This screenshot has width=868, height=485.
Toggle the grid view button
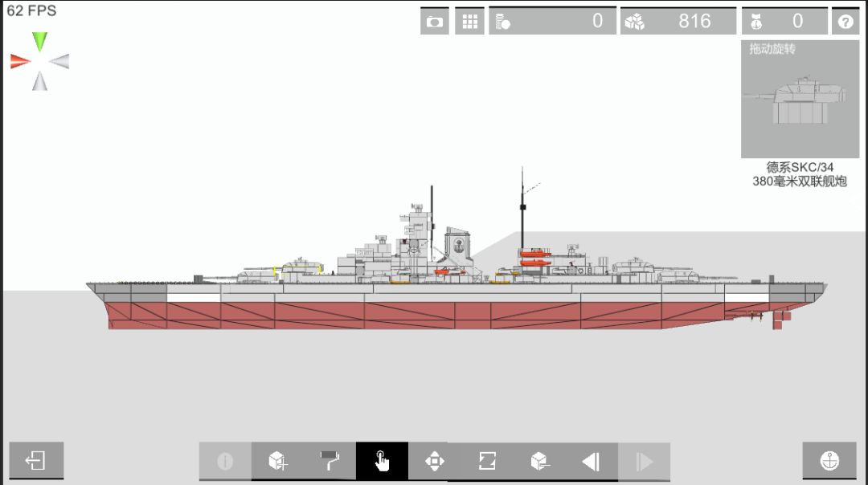coord(469,21)
